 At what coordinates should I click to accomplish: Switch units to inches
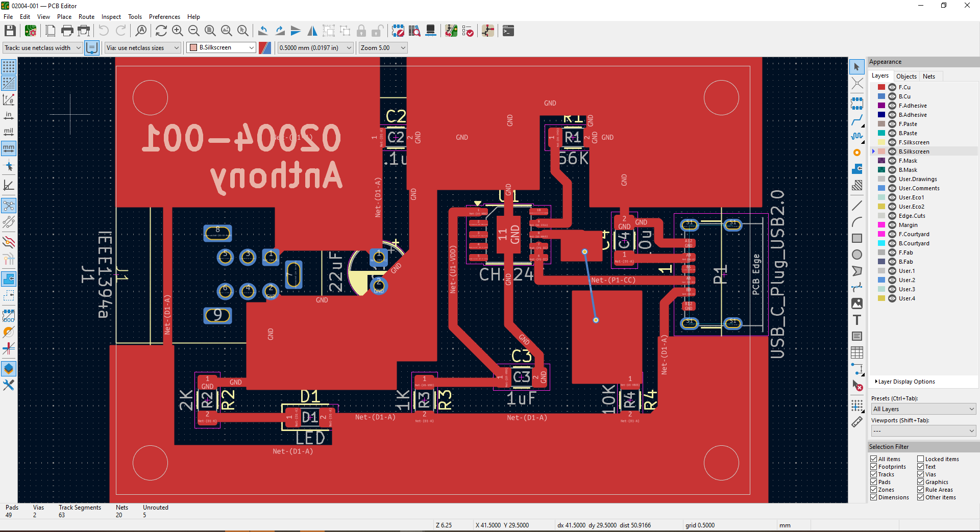[9, 116]
